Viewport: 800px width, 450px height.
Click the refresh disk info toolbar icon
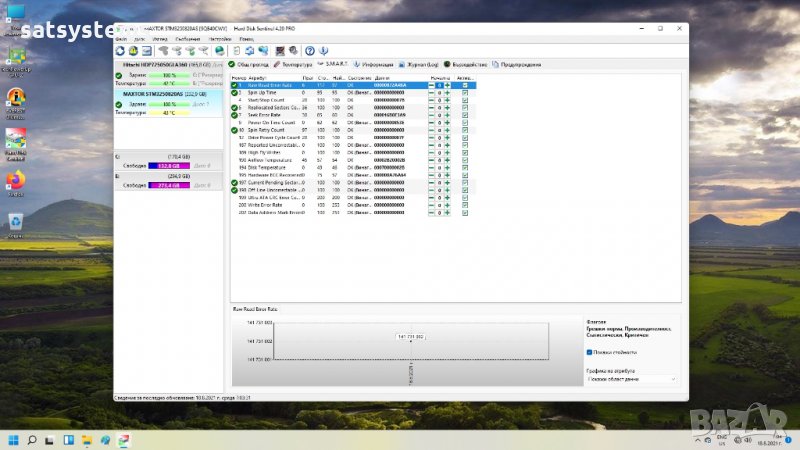click(x=120, y=50)
